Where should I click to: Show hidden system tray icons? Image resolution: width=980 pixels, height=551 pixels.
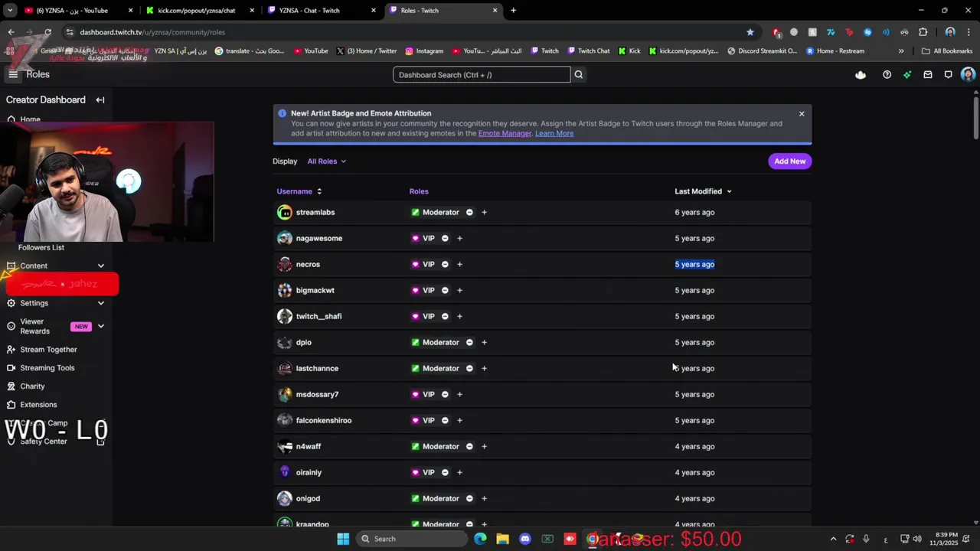(834, 539)
